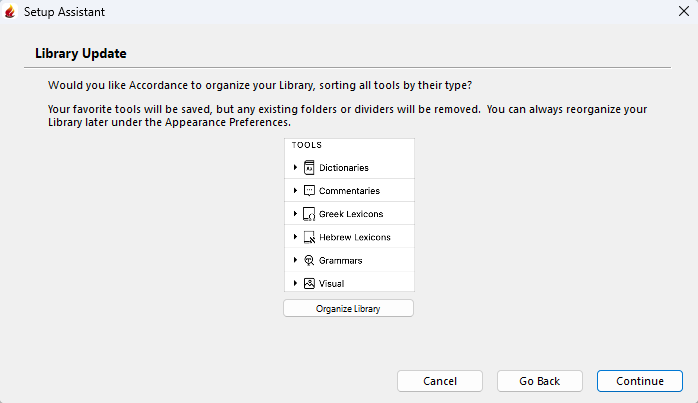Expand the Greek Lexicons disclosure triangle
Screen dimensions: 698x403
point(295,214)
